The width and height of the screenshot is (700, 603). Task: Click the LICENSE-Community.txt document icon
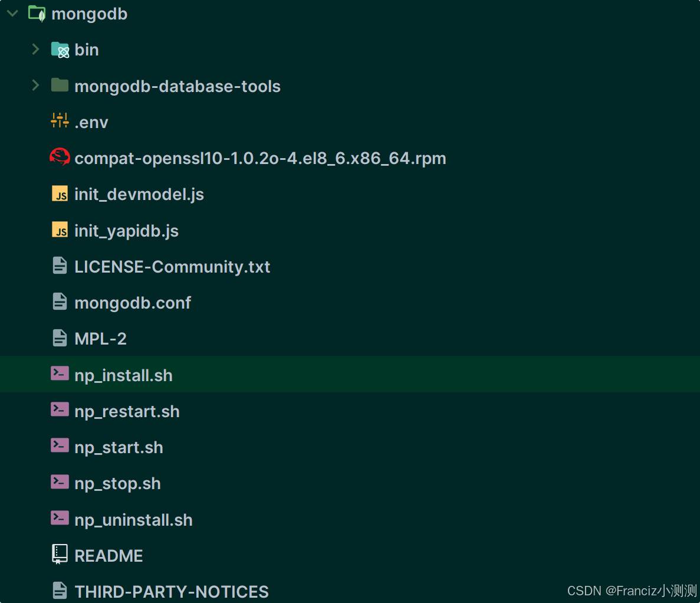60,266
